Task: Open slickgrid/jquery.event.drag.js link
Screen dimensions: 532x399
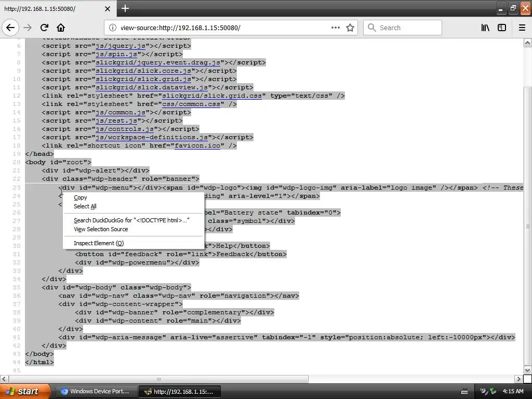Action: [158, 62]
